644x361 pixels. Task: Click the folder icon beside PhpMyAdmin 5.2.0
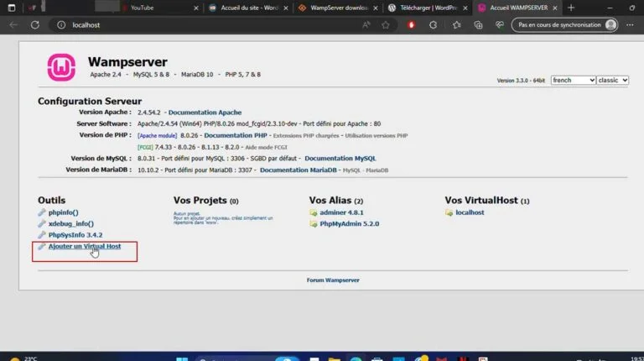(314, 223)
